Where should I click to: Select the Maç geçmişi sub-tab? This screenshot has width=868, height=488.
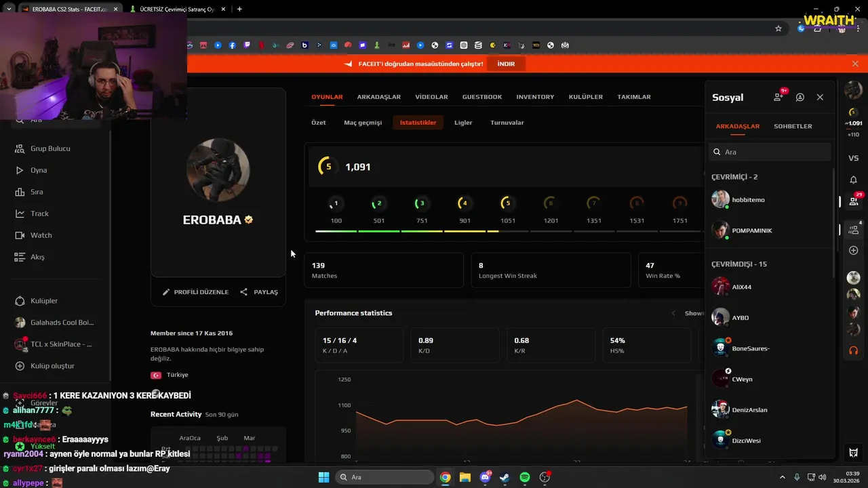(363, 123)
